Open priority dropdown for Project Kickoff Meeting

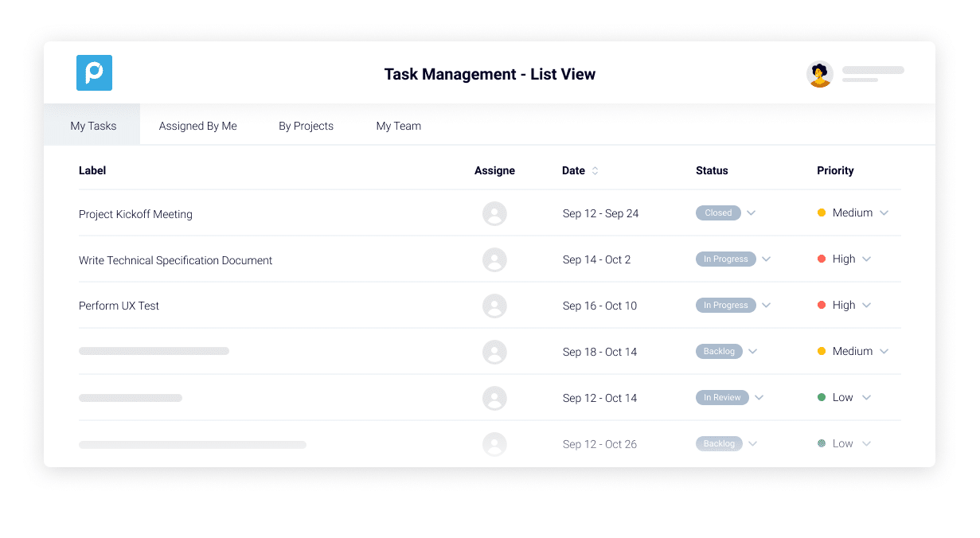[x=884, y=213]
